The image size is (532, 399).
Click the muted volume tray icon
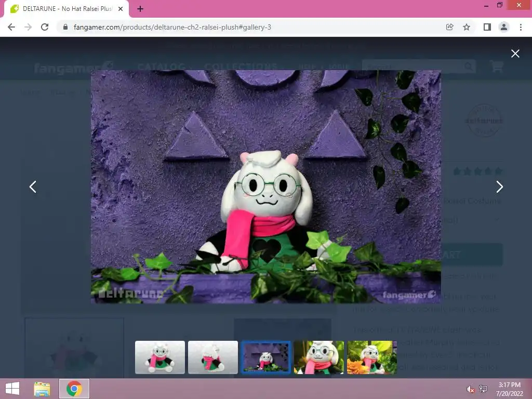(x=470, y=389)
